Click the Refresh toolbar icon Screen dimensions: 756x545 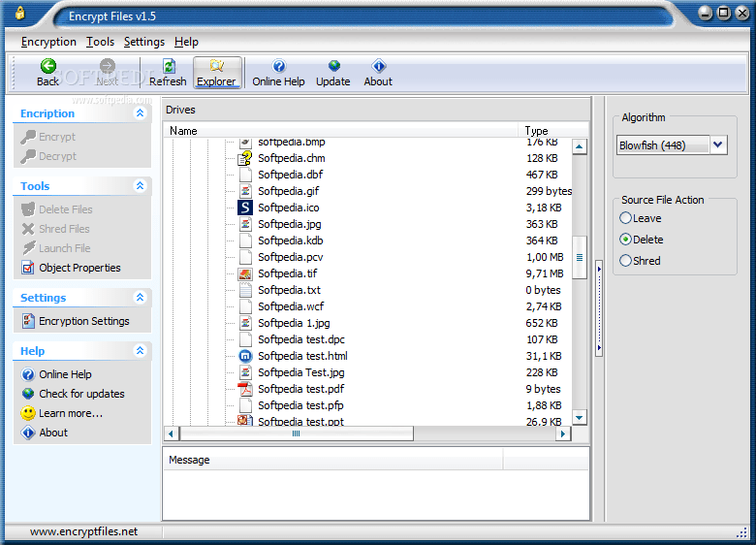(169, 66)
